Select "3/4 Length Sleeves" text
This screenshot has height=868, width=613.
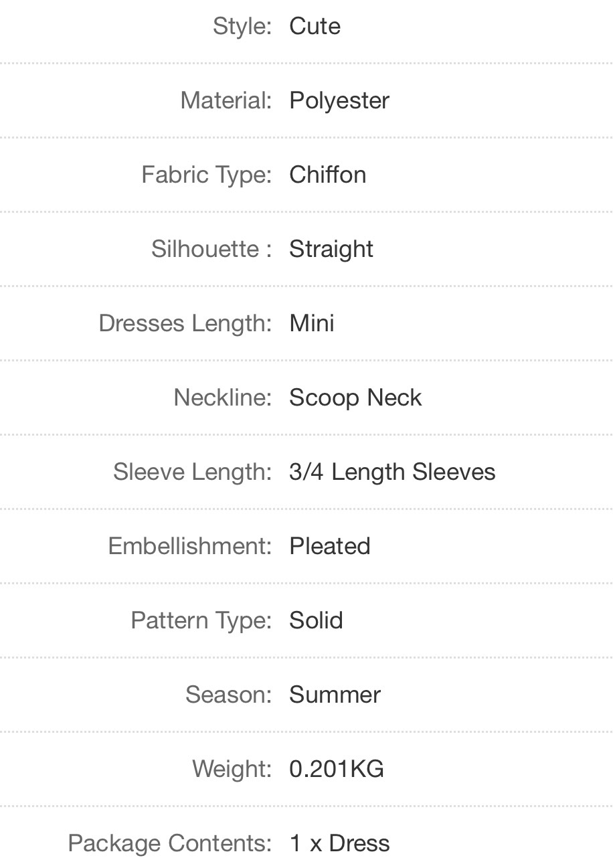[392, 472]
